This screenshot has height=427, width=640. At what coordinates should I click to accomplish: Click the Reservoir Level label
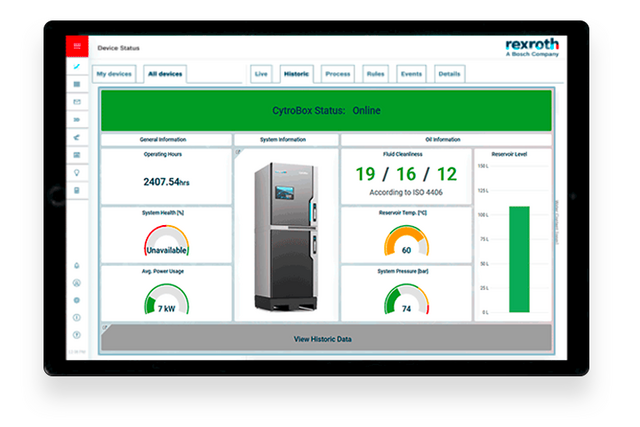[509, 154]
